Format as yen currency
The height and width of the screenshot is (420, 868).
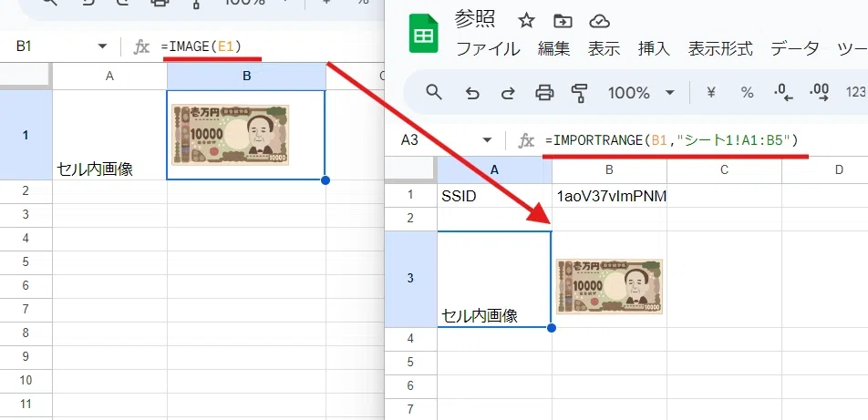pyautogui.click(x=711, y=93)
